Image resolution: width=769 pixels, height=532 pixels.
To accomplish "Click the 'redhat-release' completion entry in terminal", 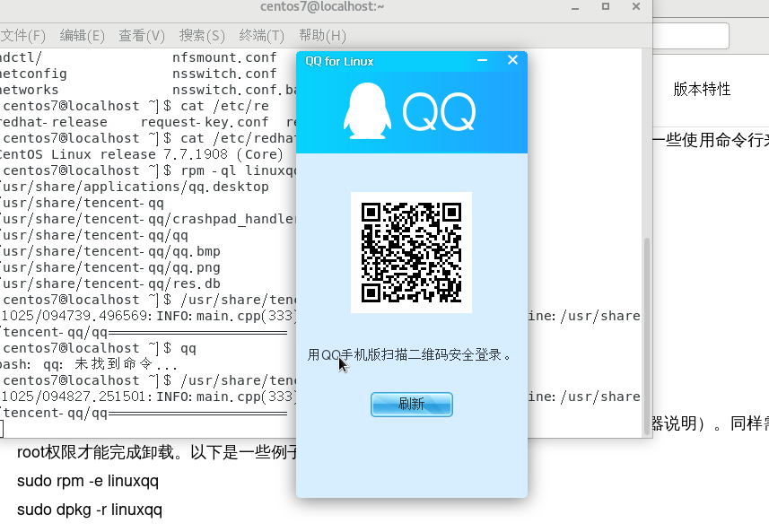I will pos(54,122).
